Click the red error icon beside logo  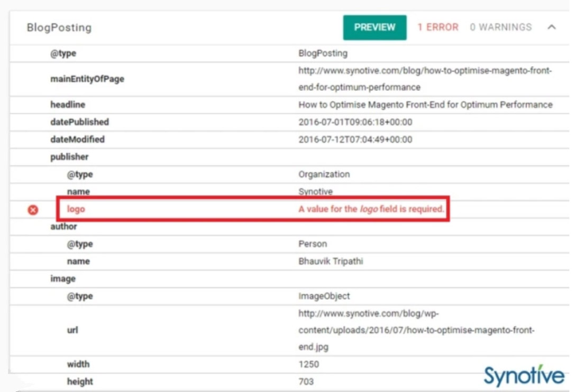[x=33, y=210]
